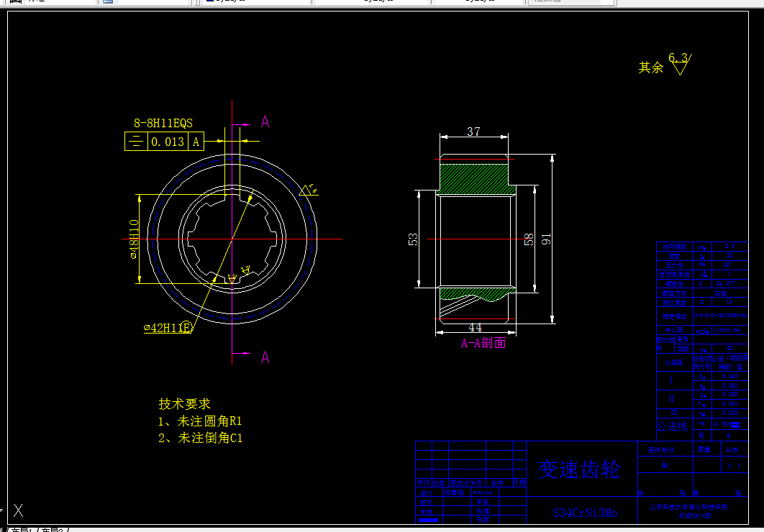Select the 变位系数 table cell

(x=674, y=302)
